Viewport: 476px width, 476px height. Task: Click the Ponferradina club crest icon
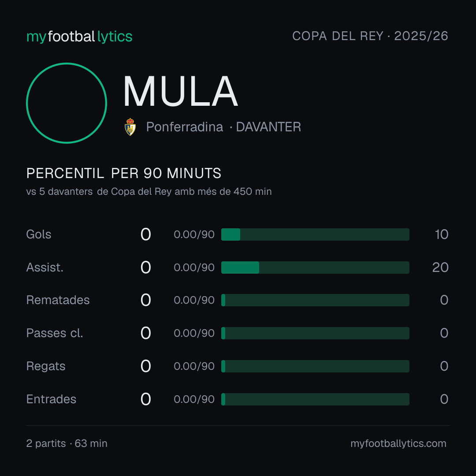[130, 127]
